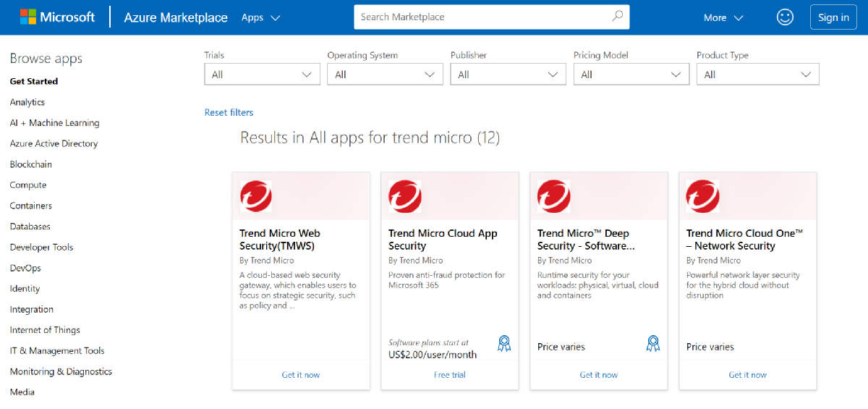Click the smiley feedback icon
Screen dimensions: 868x409
pyautogui.click(x=785, y=17)
